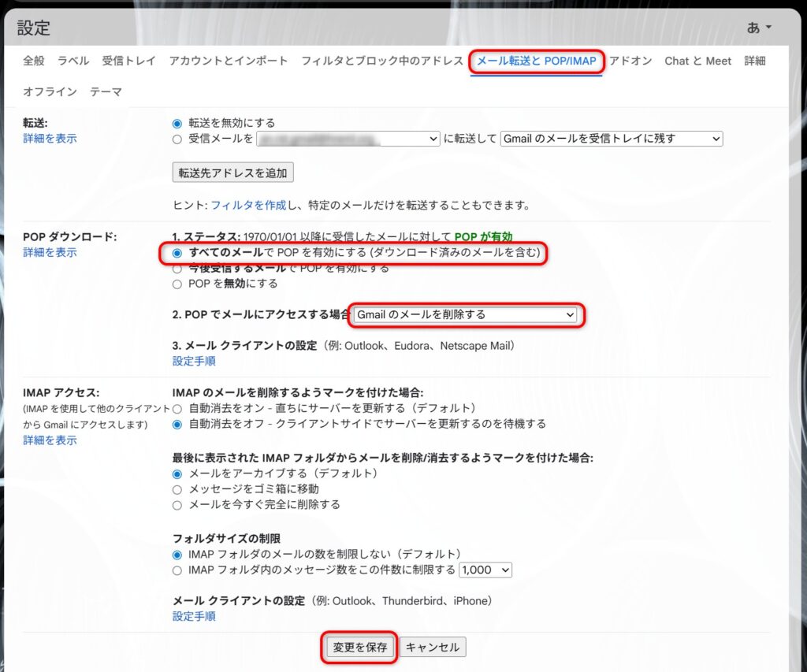
Task: Click the キャンセル button
Action: tap(433, 648)
